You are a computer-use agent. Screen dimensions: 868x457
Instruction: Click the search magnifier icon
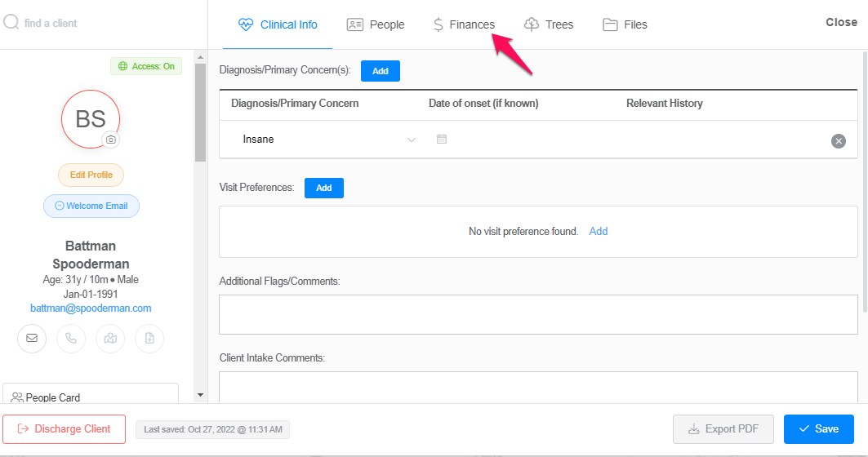[x=11, y=22]
